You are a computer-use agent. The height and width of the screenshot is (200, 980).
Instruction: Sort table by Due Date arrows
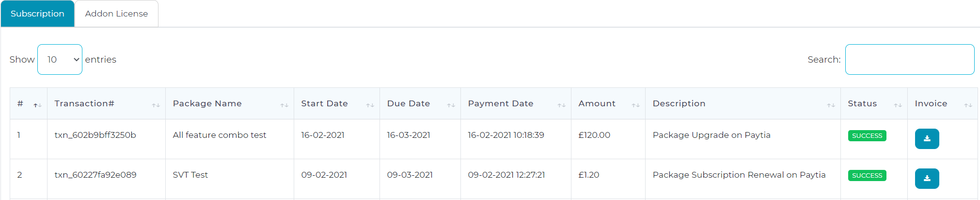click(x=451, y=105)
